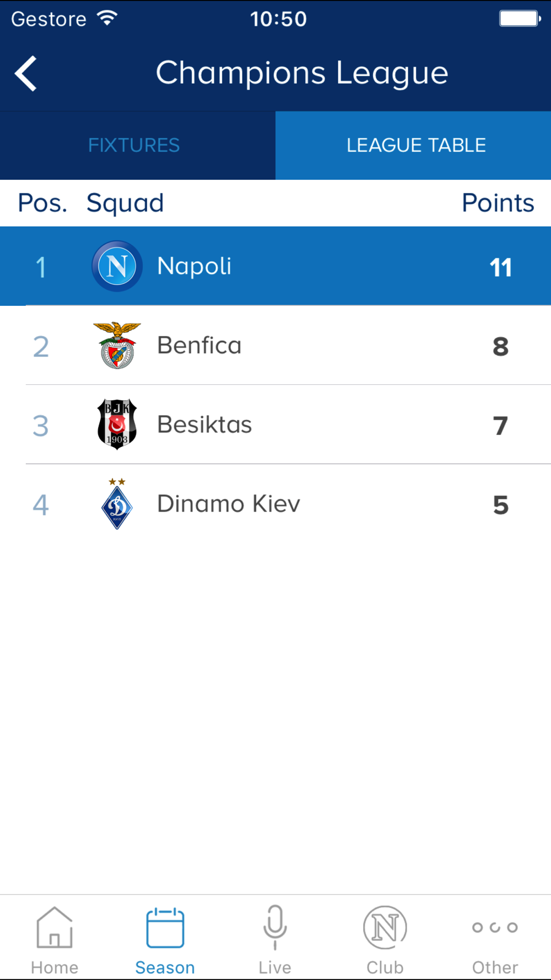The width and height of the screenshot is (551, 980).
Task: Select the Besiktas team name
Action: 204,425
